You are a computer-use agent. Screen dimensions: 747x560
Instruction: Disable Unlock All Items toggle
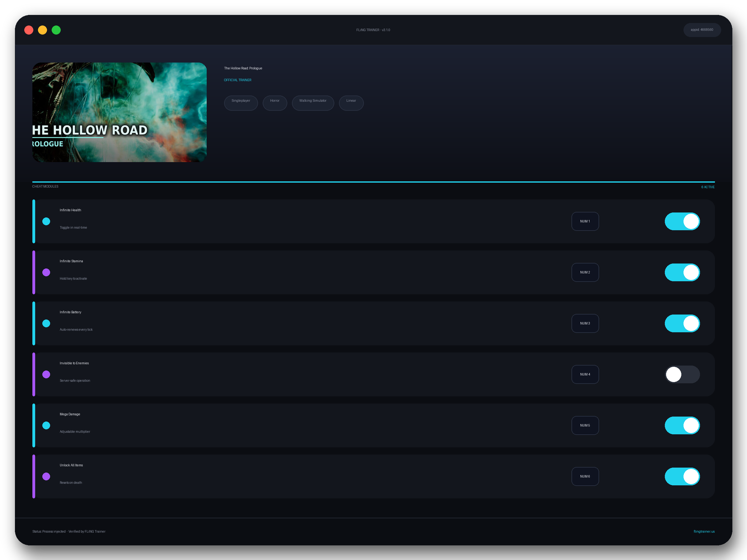[x=682, y=476]
